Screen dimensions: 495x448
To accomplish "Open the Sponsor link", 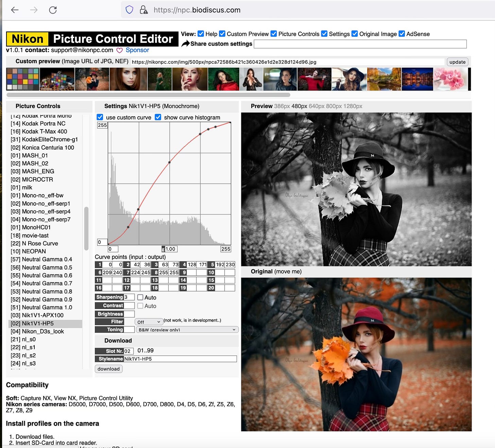I will (137, 50).
